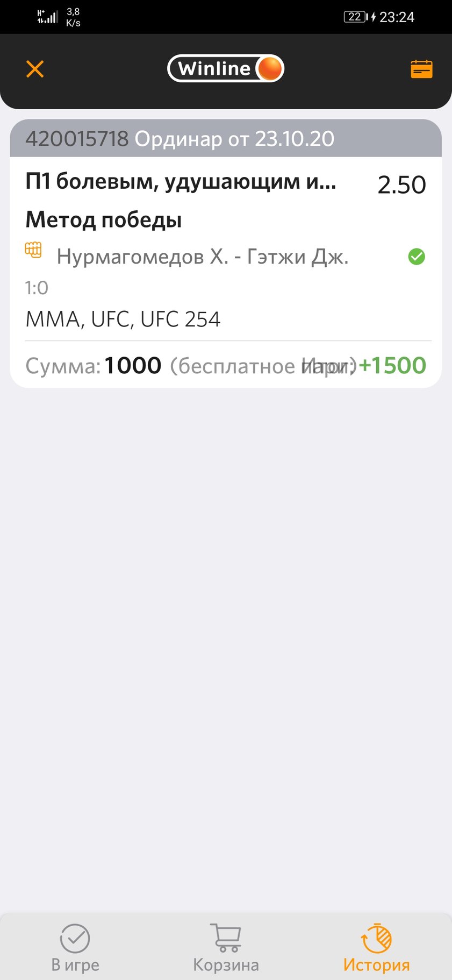Switch to the Корзина tab label

pyautogui.click(x=226, y=965)
